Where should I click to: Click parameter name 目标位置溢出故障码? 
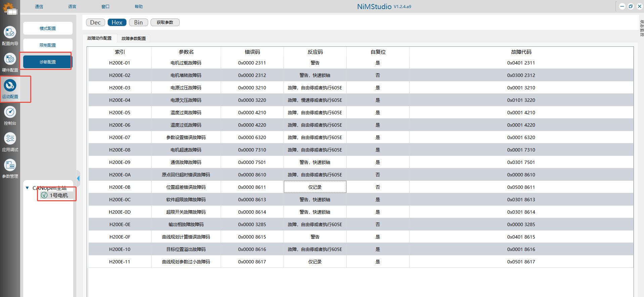coord(186,249)
